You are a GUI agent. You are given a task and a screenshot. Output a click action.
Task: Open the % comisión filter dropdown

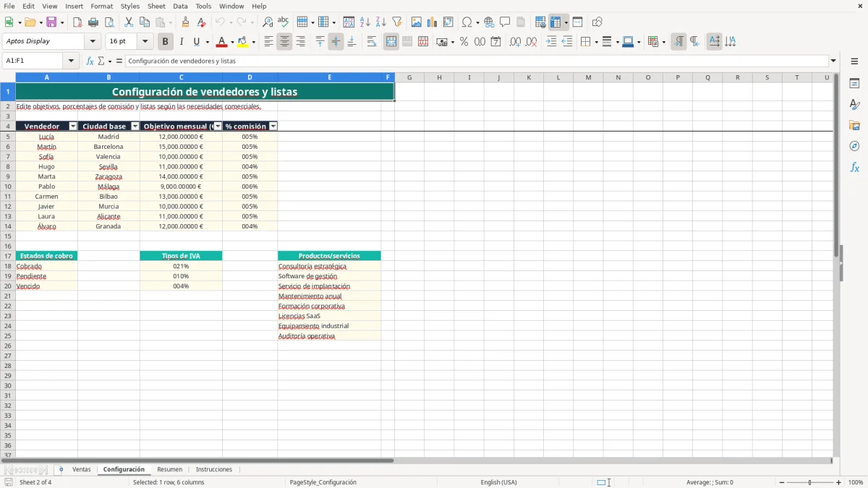tap(273, 127)
